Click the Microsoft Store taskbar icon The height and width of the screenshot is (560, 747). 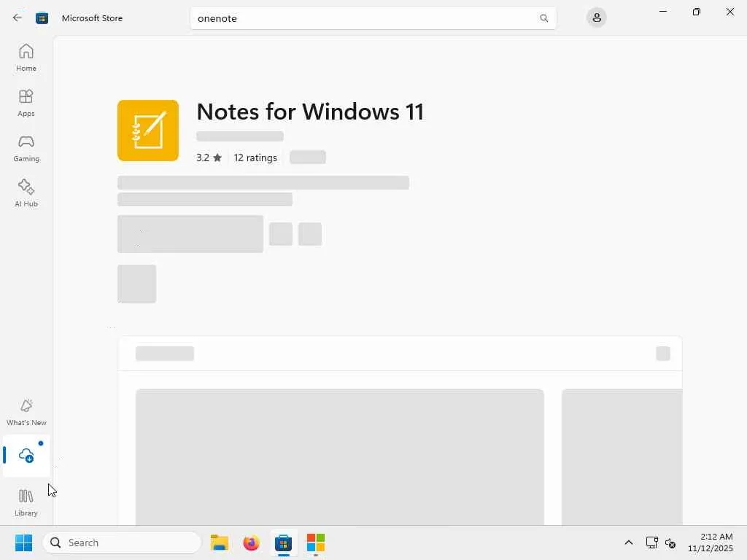283,542
